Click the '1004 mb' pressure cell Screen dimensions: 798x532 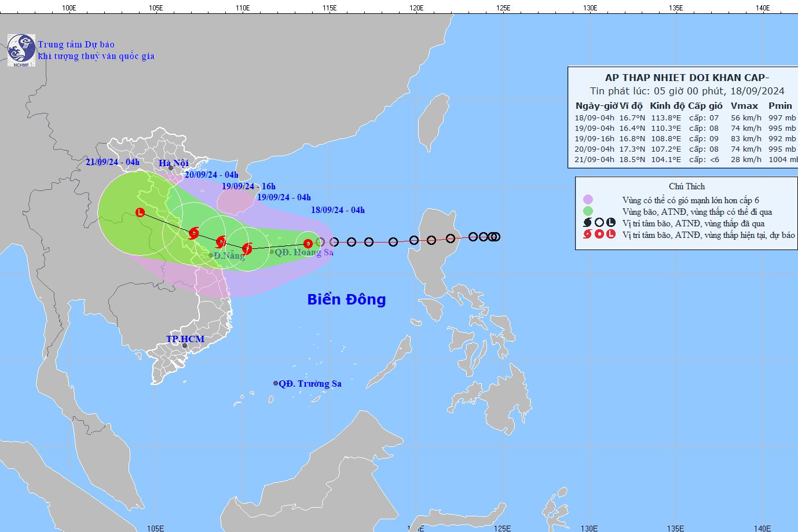pos(783,160)
